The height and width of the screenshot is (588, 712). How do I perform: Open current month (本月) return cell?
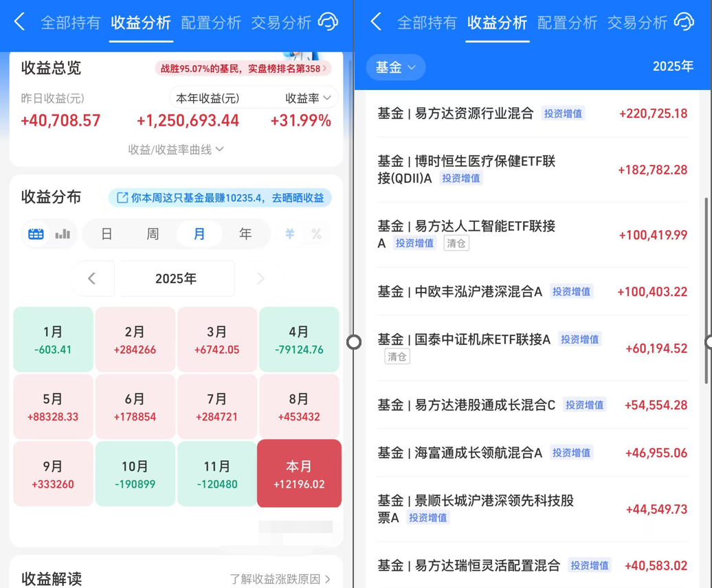point(299,473)
